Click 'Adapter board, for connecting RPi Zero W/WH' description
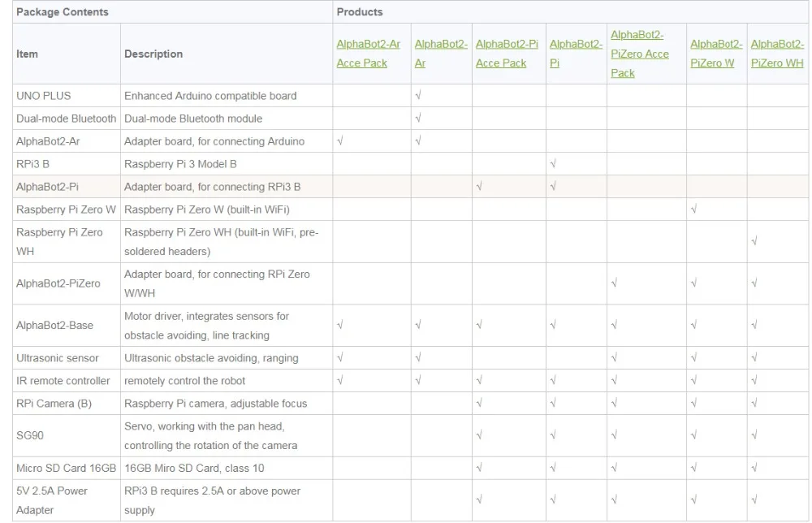812x523 pixels. coord(217,283)
